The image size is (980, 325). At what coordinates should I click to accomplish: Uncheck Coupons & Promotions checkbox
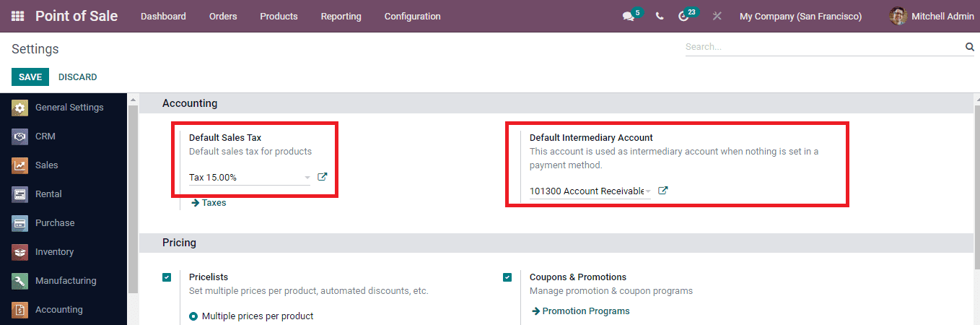(x=507, y=277)
